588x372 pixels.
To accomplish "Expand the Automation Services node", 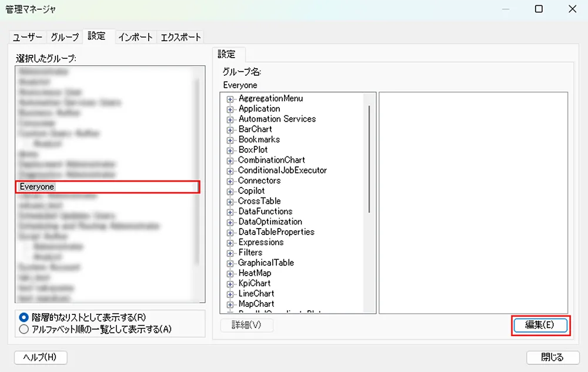I will [x=230, y=119].
